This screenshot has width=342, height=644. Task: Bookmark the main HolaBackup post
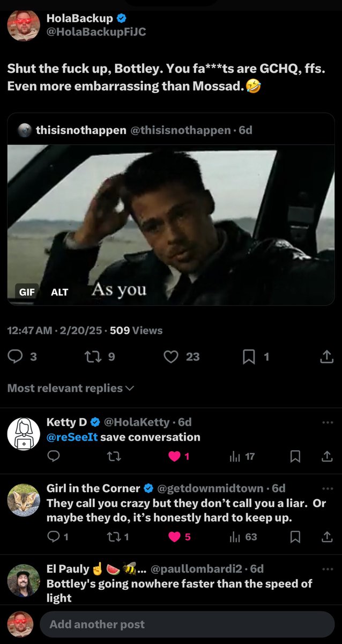point(249,356)
